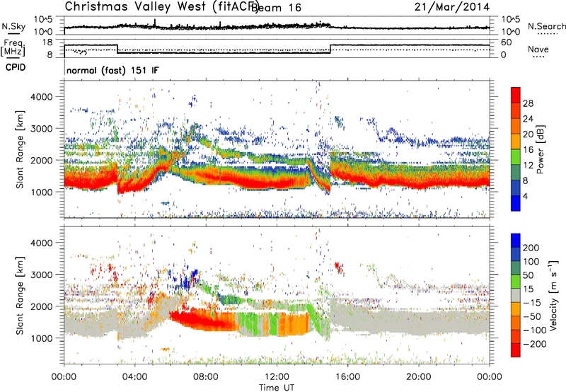This screenshot has width=566, height=392.
Task: Click the '18' tick on the frequency axis
Action: point(47,42)
